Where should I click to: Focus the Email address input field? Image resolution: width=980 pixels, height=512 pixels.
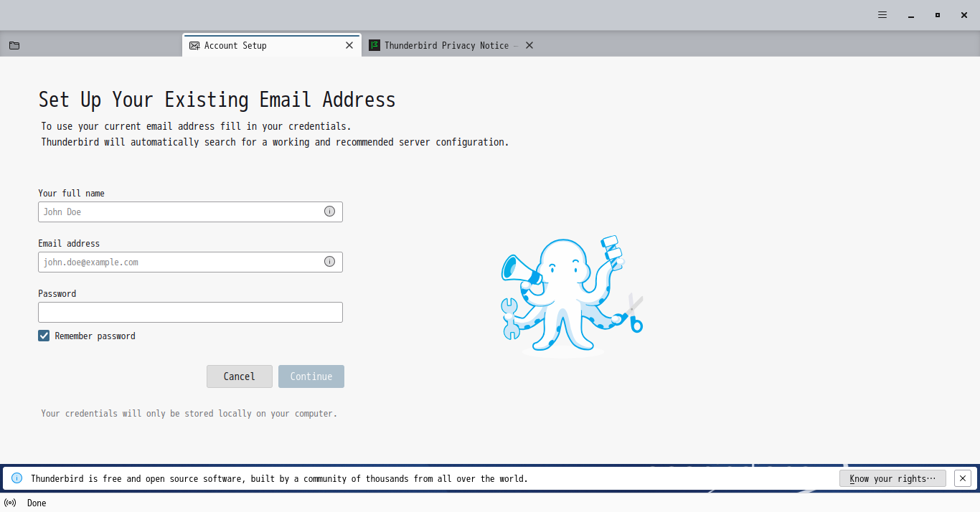190,262
